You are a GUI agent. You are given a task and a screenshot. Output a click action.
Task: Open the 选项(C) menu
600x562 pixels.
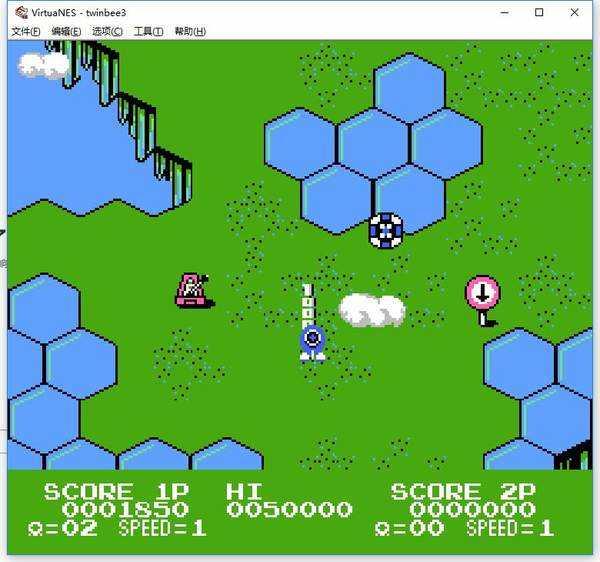[x=107, y=31]
